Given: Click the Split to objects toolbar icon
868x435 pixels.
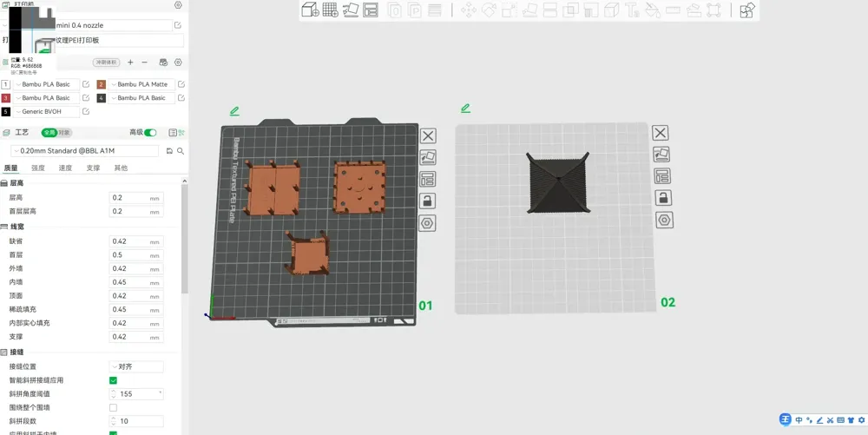Looking at the screenshot, I should 394,10.
